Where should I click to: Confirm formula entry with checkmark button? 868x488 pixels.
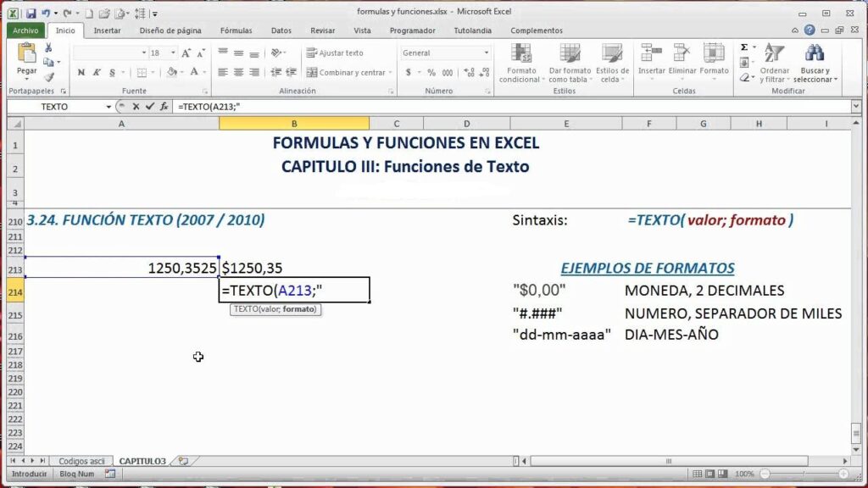click(x=149, y=106)
